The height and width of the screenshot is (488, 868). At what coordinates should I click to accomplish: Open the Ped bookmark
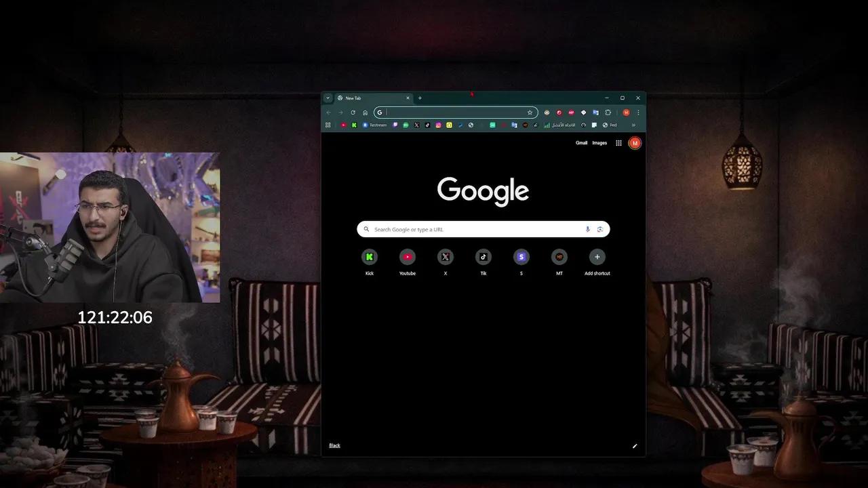tap(609, 125)
